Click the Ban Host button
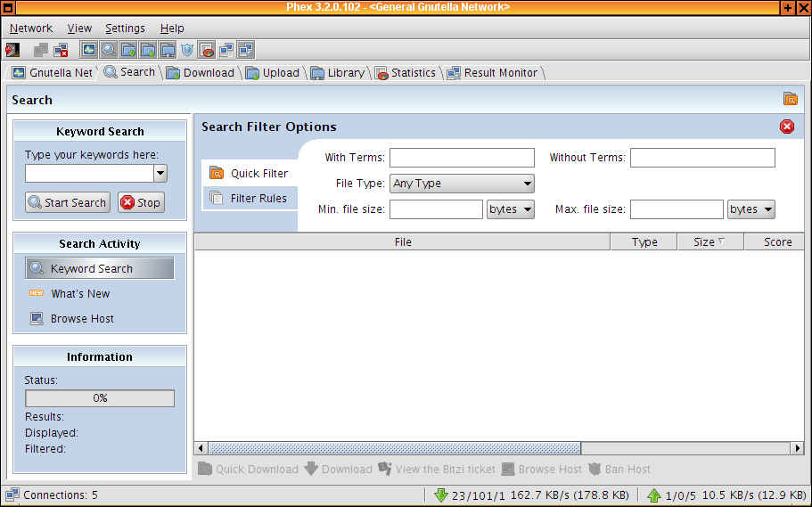Viewport: 812px width, 507px height. tap(619, 470)
